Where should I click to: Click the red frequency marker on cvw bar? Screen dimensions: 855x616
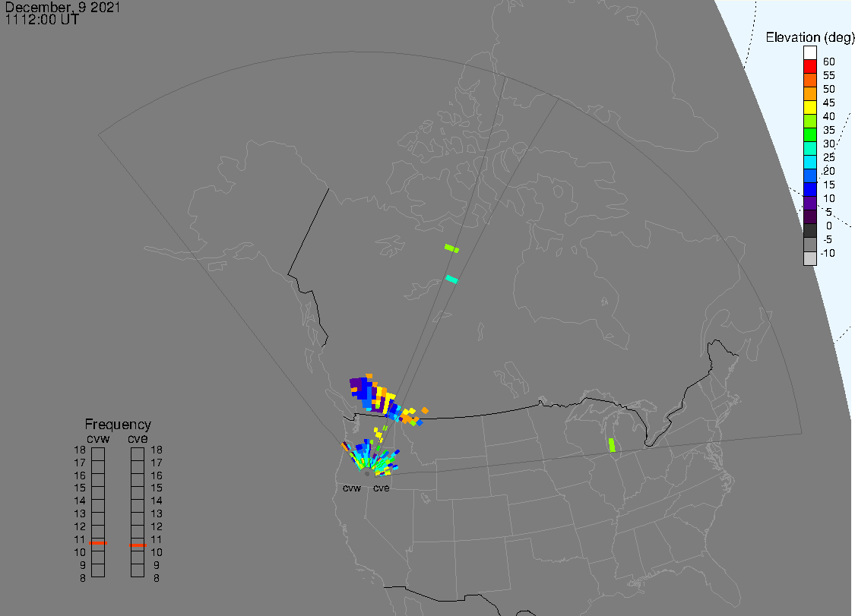pos(98,543)
